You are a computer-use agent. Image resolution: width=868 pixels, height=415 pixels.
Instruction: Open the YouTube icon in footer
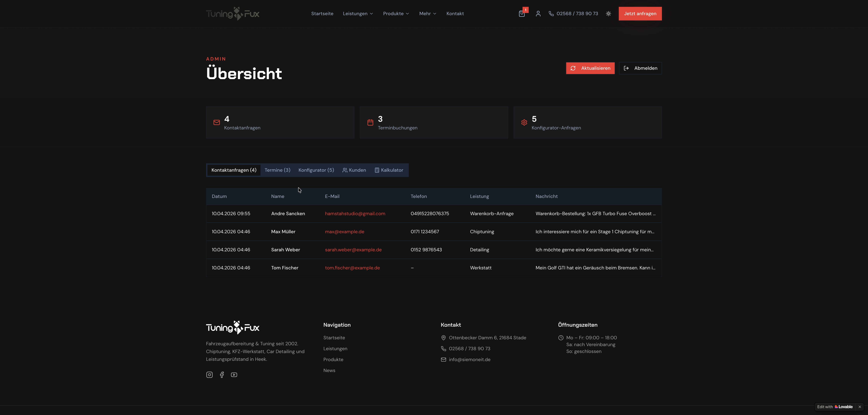pyautogui.click(x=234, y=375)
